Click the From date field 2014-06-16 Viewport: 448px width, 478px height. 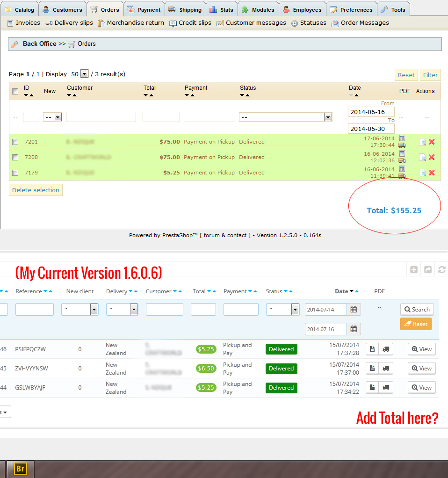pos(371,112)
